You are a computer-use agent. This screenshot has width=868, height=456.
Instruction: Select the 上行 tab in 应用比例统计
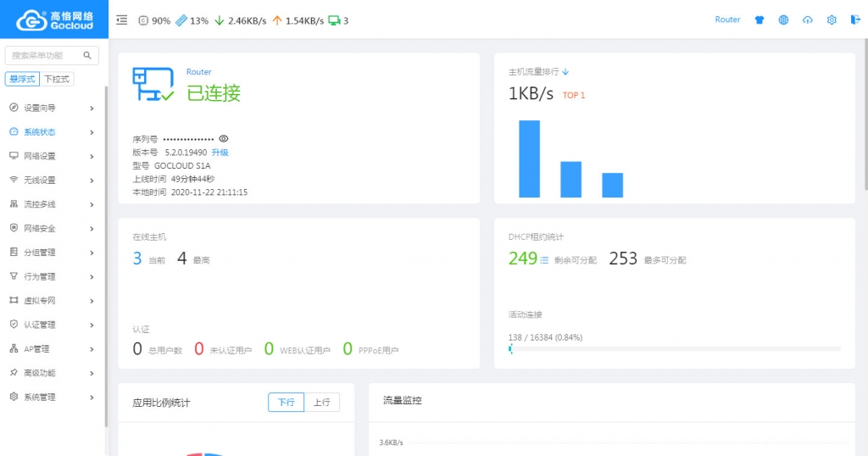pos(321,403)
